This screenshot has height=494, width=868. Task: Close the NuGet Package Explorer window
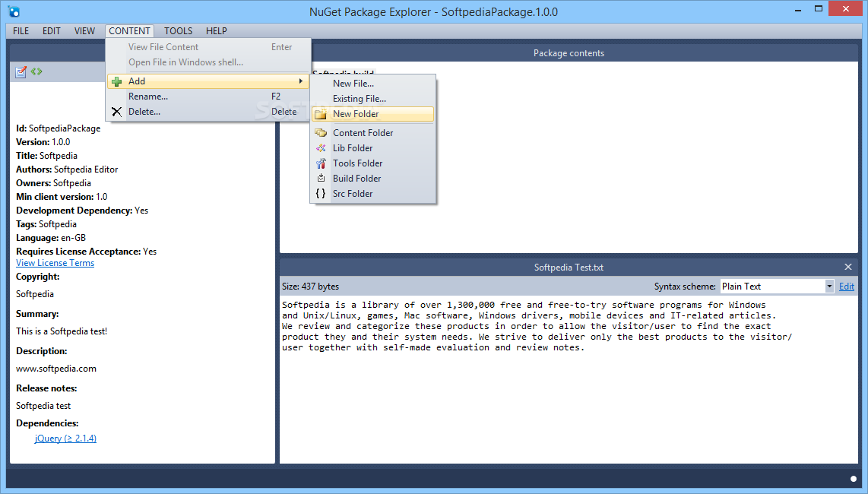[846, 9]
